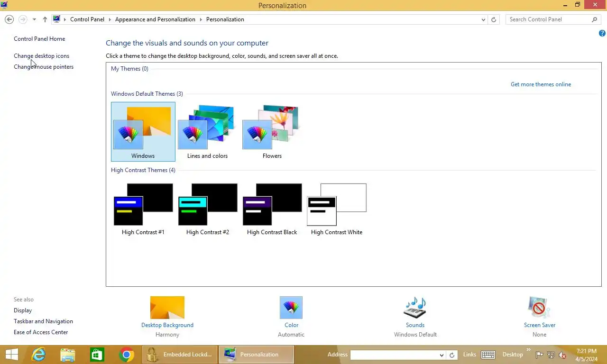607x364 pixels.
Task: Go up one level with the Up arrow
Action: tap(45, 19)
